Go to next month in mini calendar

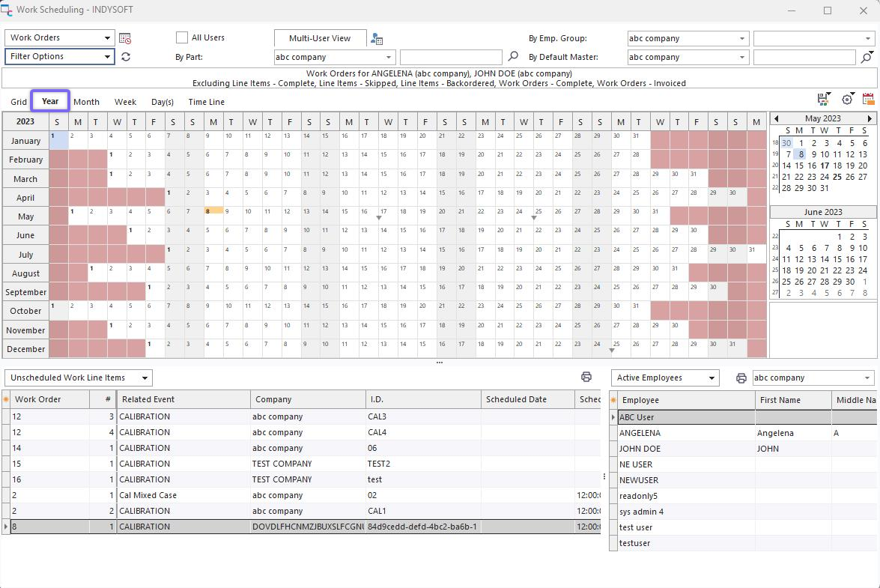coord(870,118)
